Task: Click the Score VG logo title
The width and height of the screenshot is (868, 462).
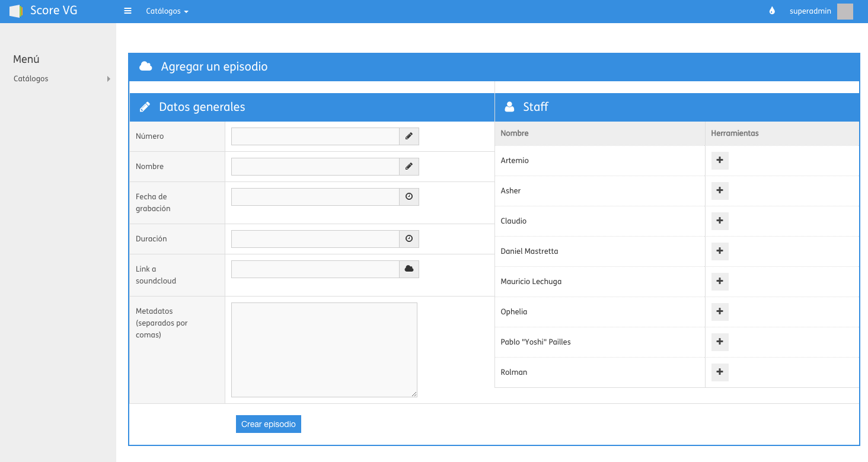Action: 53,11
